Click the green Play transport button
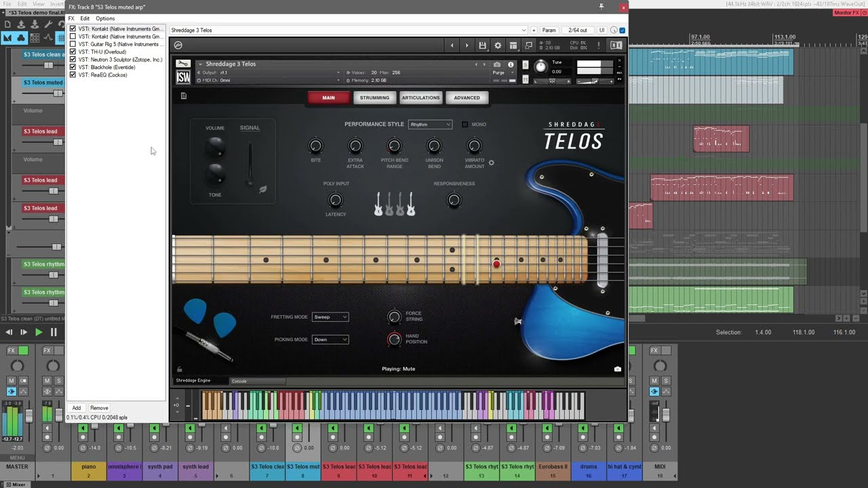The width and height of the screenshot is (868, 488). (x=39, y=332)
